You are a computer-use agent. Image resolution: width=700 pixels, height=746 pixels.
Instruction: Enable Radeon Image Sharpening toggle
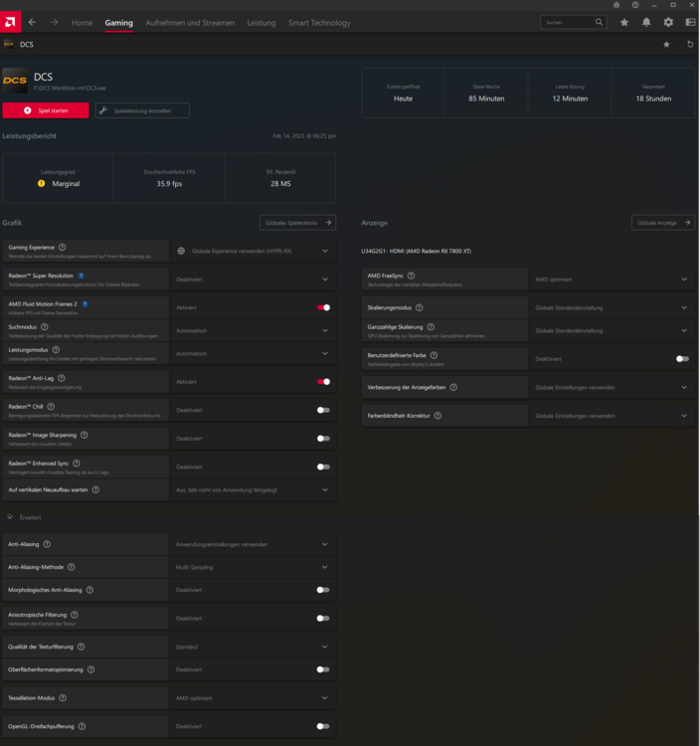tap(323, 439)
